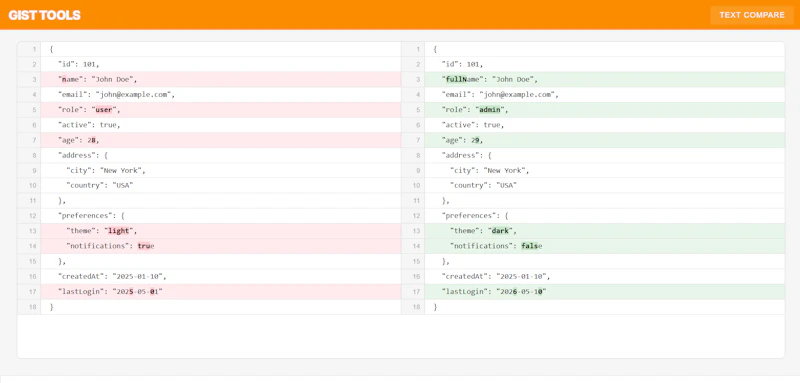The width and height of the screenshot is (800, 383).
Task: Select right line "age": 29
Action: pos(605,140)
